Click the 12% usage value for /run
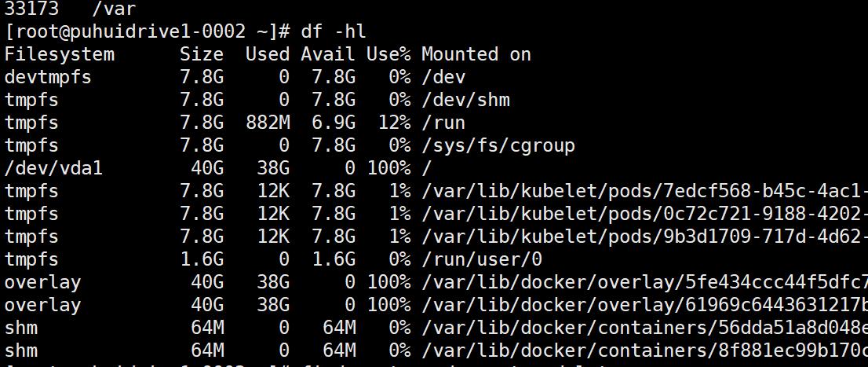 (394, 123)
